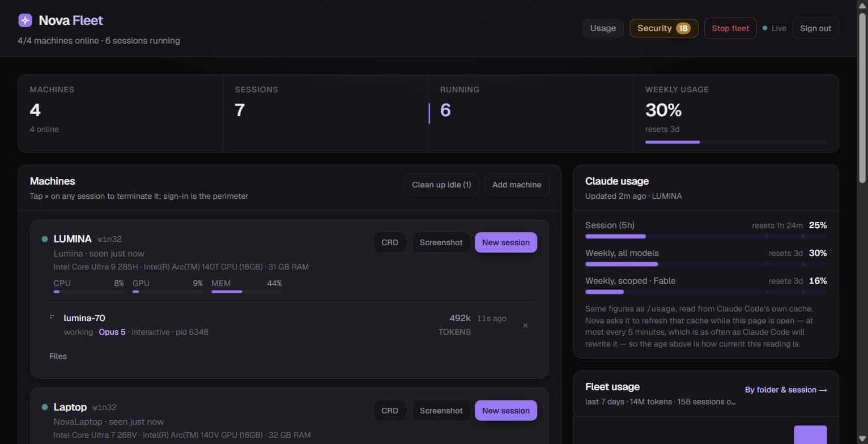
Task: Click the 'resets 1h 24m' text
Action: click(777, 225)
